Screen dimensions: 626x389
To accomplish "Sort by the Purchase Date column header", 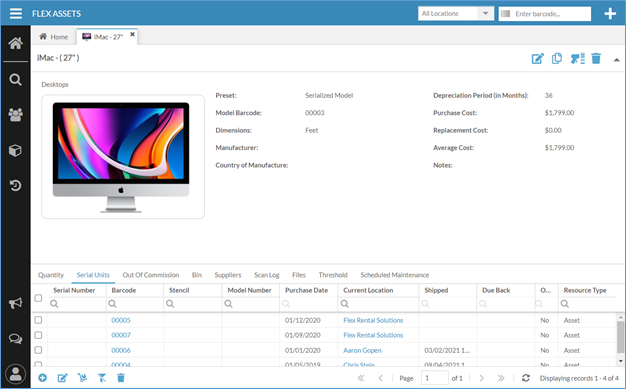I will tap(306, 290).
